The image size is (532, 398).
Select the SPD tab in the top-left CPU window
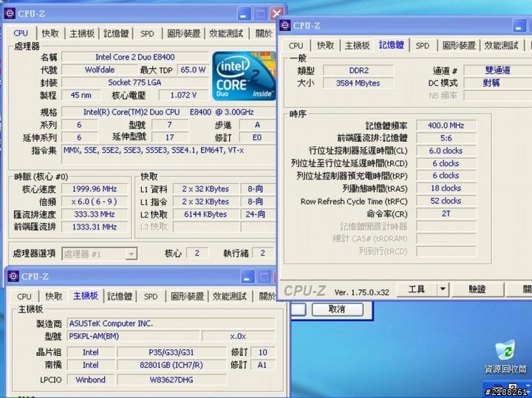point(147,33)
